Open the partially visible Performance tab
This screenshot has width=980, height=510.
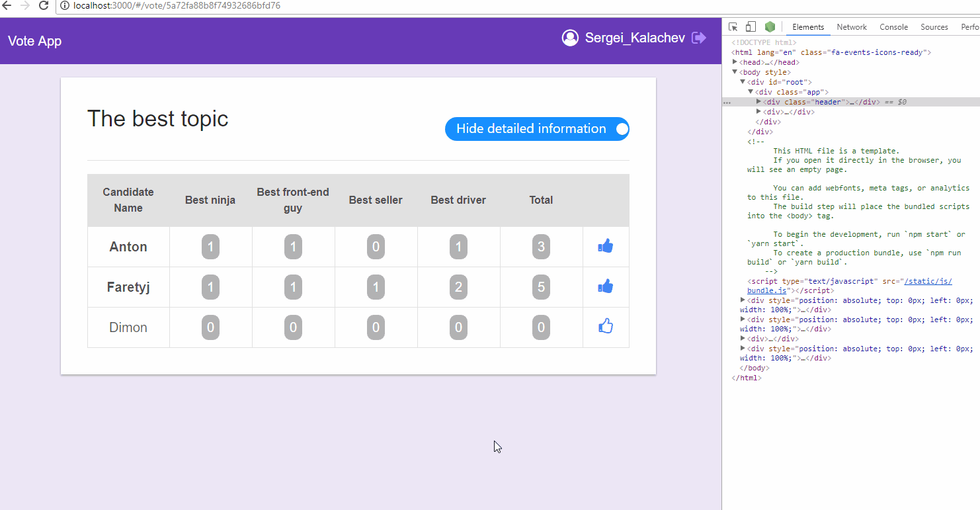969,27
